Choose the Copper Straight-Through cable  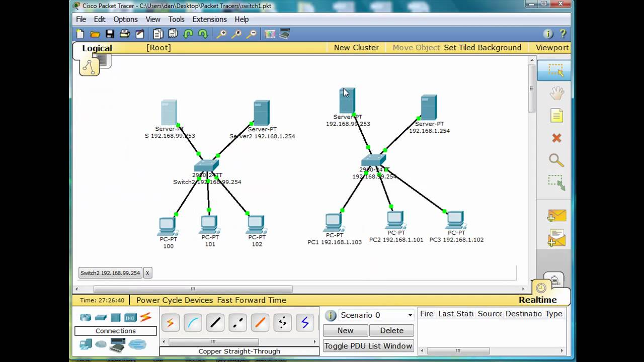point(215,322)
